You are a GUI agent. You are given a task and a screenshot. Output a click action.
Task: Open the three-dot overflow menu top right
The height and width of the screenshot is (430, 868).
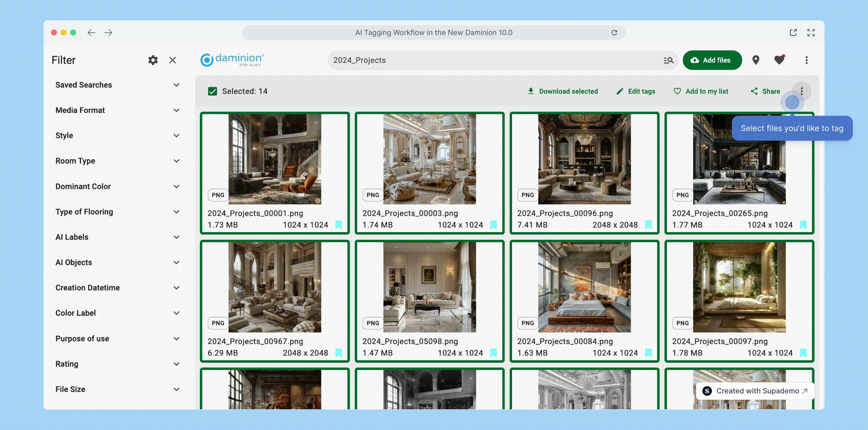807,60
